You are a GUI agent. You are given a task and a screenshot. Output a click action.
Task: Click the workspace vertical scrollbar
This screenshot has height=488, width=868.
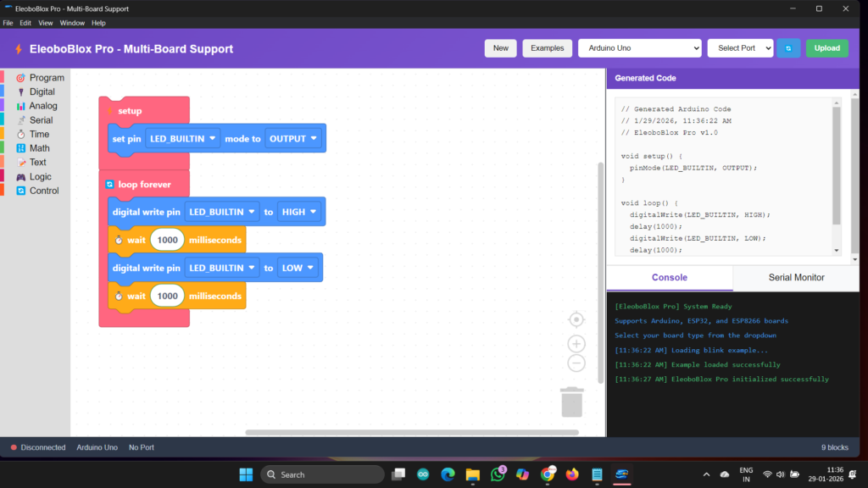tap(601, 273)
